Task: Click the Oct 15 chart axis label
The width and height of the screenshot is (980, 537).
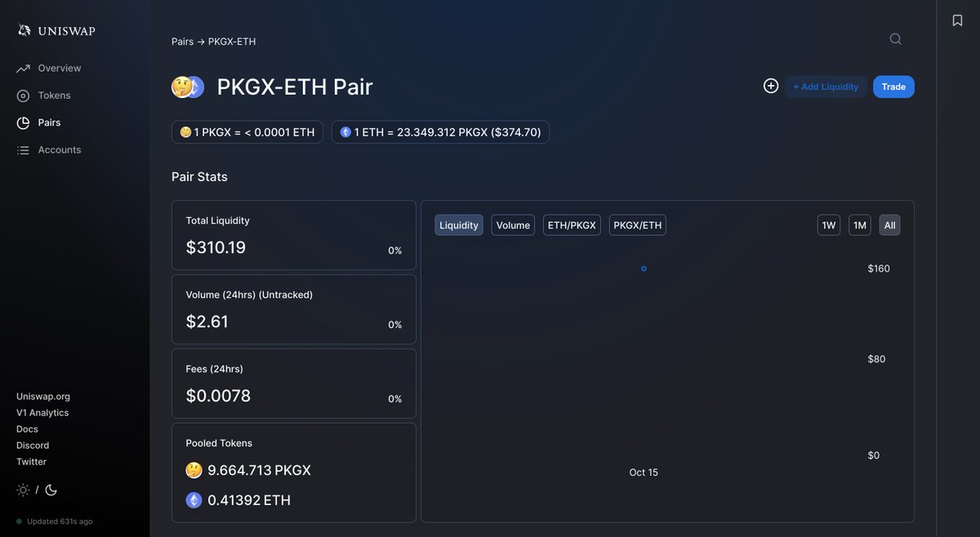Action: click(644, 473)
